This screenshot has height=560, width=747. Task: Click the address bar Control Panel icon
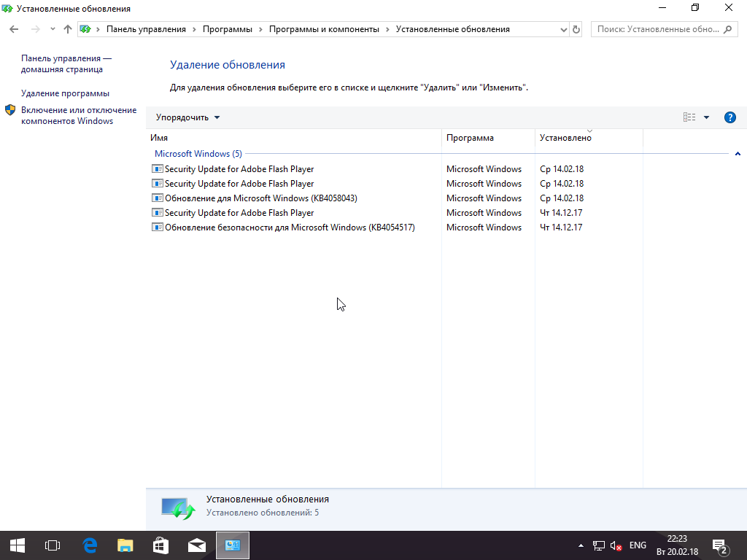85,29
